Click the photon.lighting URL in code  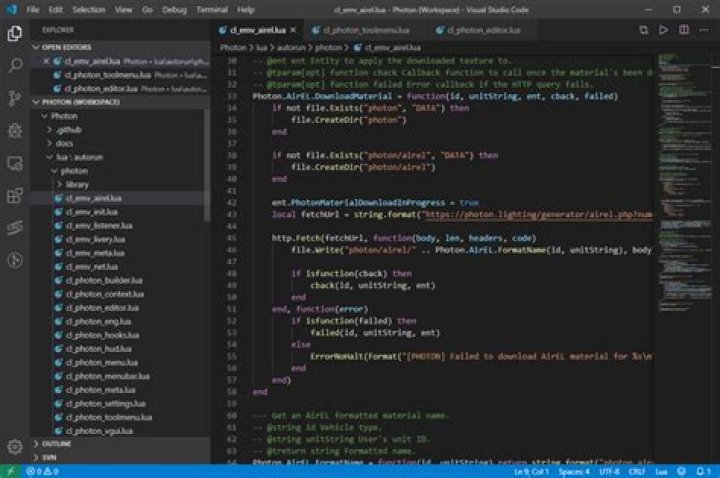click(x=538, y=214)
